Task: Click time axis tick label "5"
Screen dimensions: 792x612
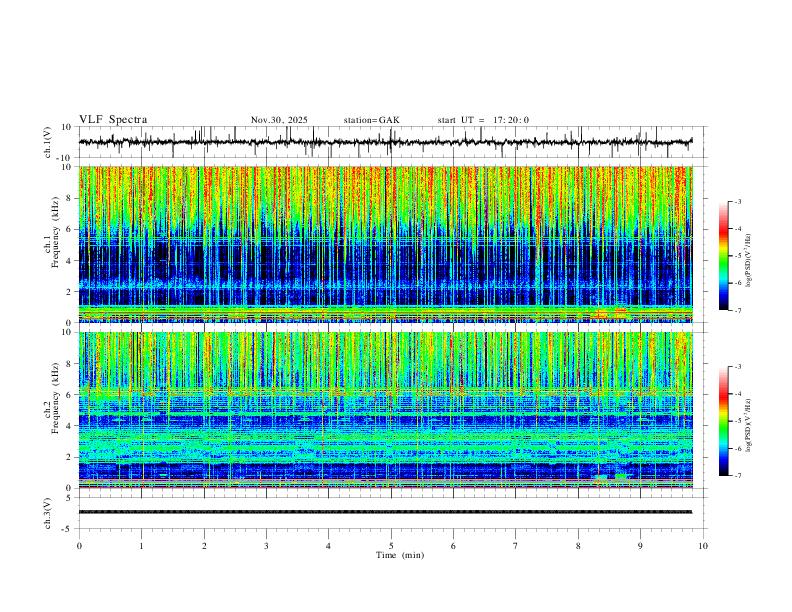Action: (x=391, y=546)
